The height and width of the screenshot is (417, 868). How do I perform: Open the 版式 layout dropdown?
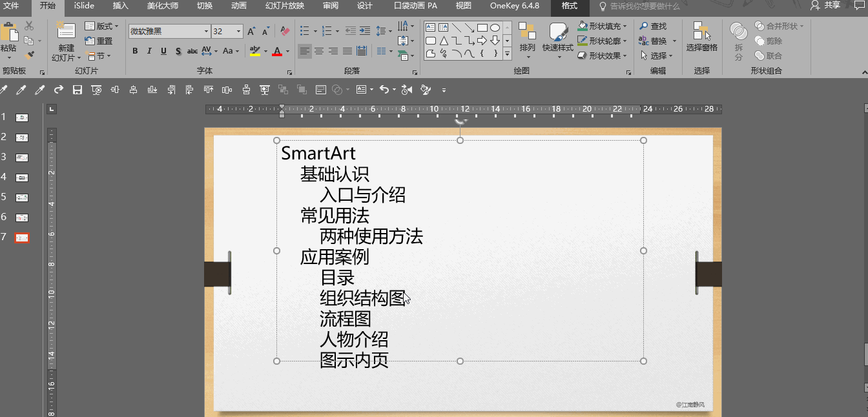(103, 26)
